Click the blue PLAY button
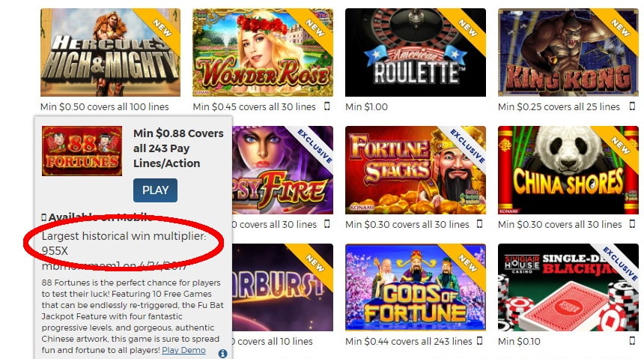This screenshot has height=359, width=644. (155, 190)
